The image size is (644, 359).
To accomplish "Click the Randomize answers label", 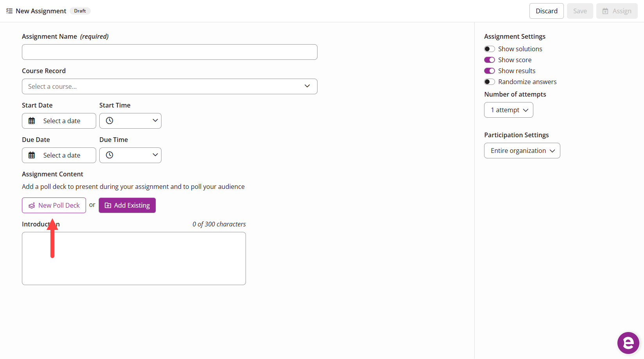I will pos(527,82).
